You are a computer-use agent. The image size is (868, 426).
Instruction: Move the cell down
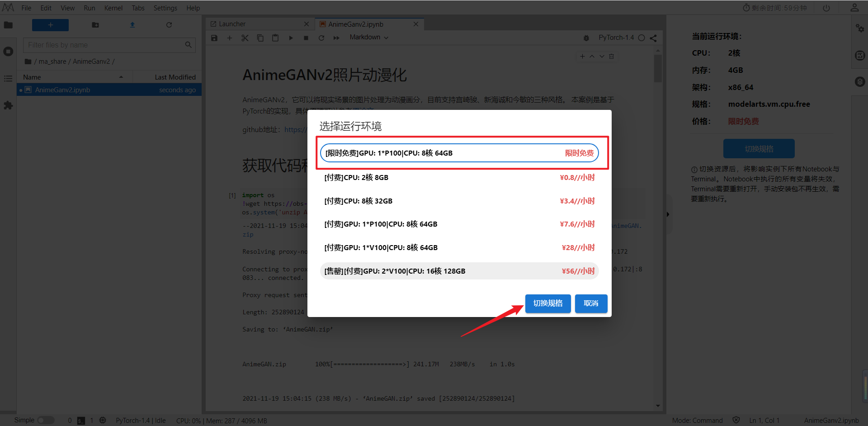coord(602,57)
